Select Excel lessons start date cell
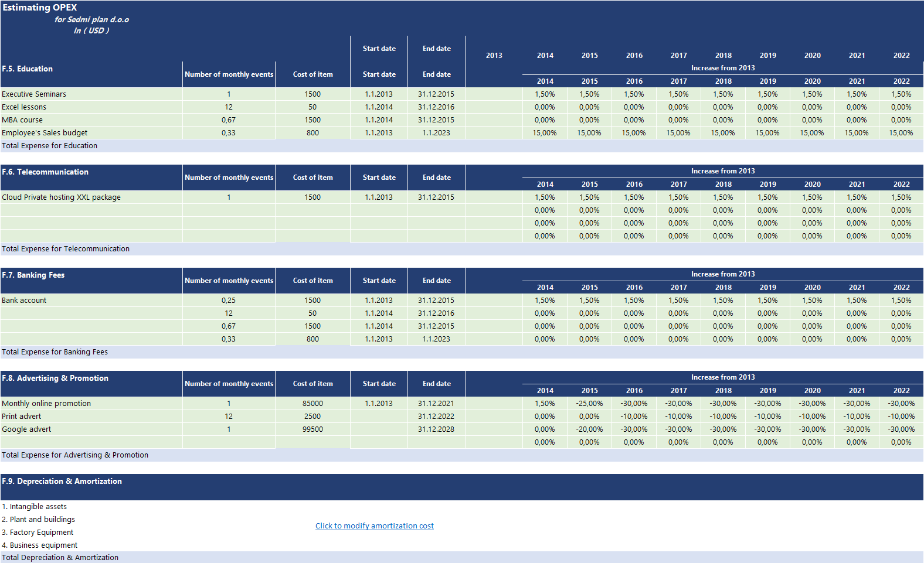The width and height of the screenshot is (924, 563). pyautogui.click(x=379, y=107)
